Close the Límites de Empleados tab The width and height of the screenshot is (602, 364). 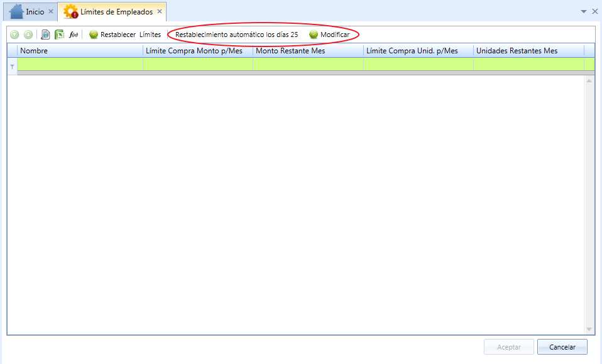[x=160, y=11]
